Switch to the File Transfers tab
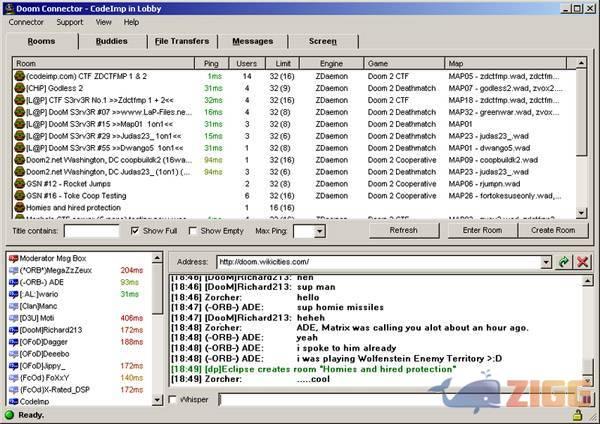The width and height of the screenshot is (600, 424). pyautogui.click(x=182, y=41)
